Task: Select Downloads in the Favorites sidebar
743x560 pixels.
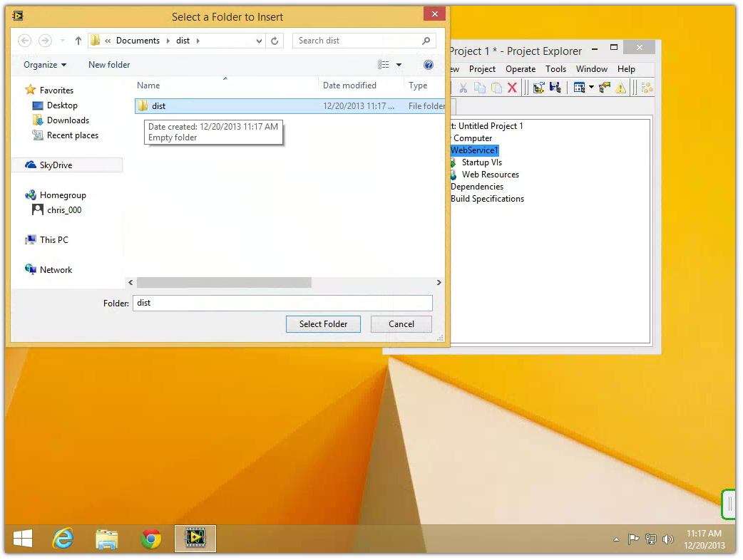Action: coord(68,120)
